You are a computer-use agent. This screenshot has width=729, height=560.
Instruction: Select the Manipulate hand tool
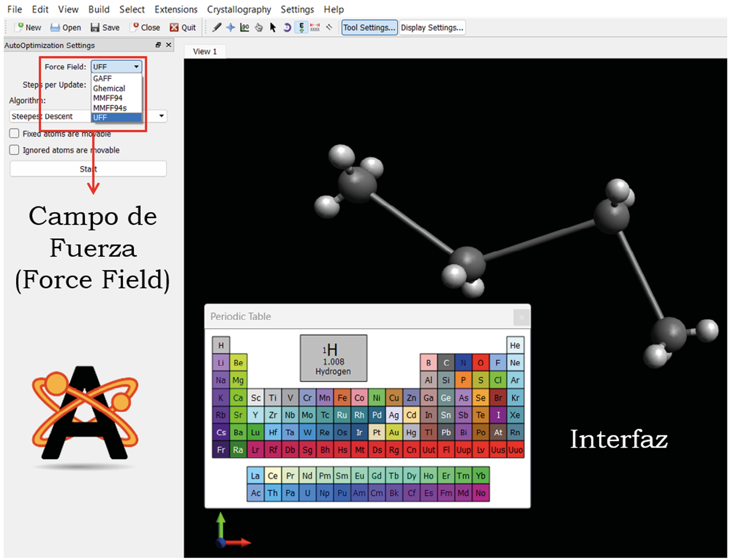259,28
